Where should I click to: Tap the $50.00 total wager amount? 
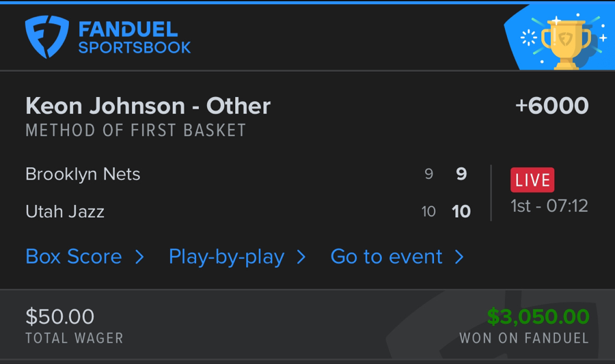[60, 316]
